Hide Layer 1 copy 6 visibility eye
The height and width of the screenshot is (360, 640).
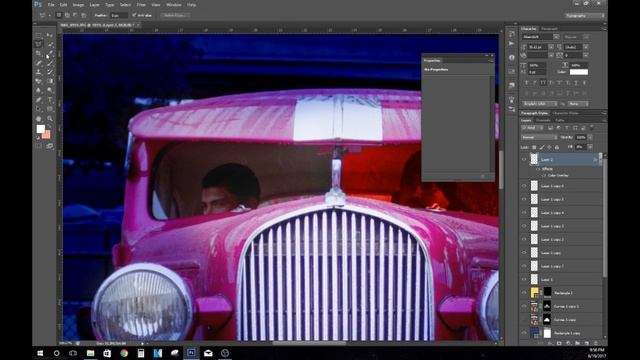point(524,186)
